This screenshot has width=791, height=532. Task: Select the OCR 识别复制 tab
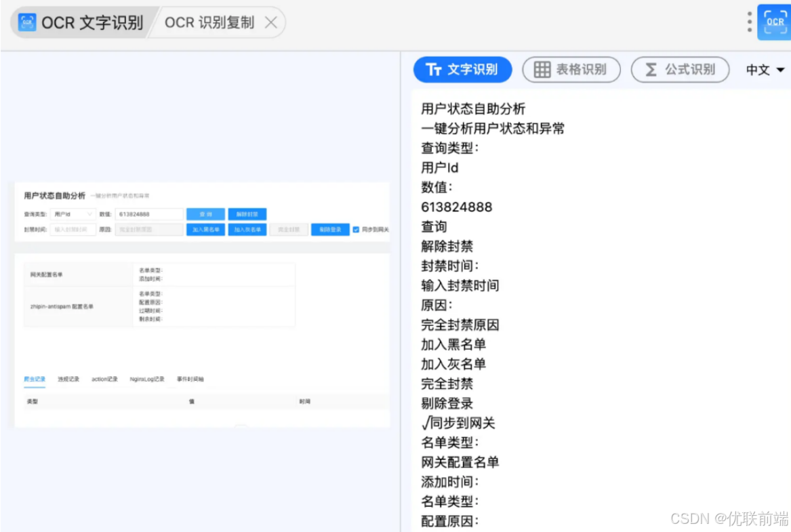209,22
